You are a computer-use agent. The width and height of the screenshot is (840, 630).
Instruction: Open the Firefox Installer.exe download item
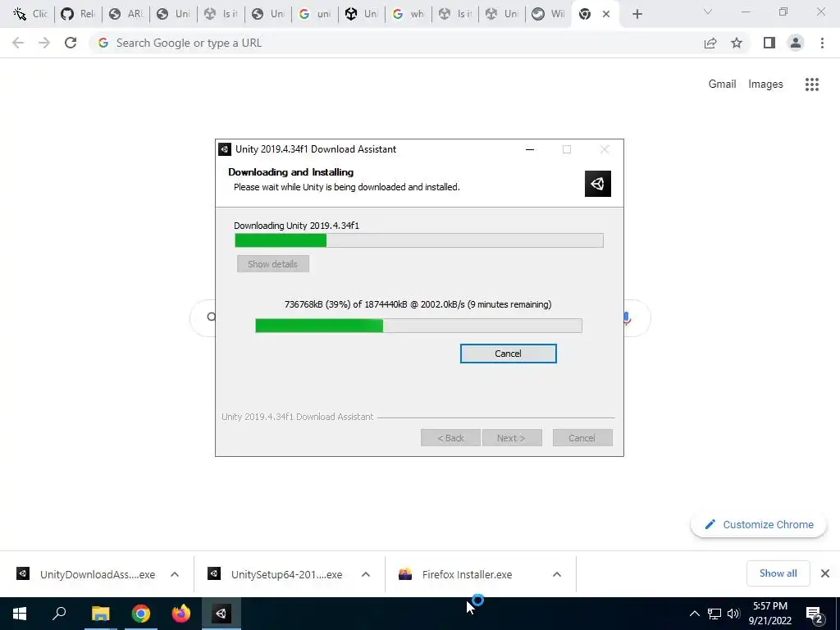point(455,574)
